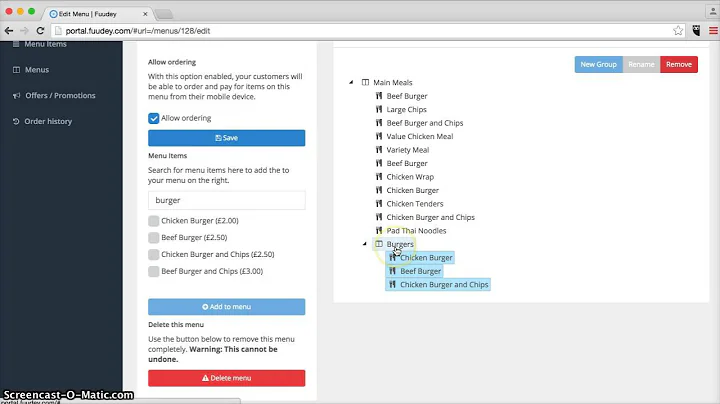
Task: Click the red Delete menu button
Action: (226, 378)
